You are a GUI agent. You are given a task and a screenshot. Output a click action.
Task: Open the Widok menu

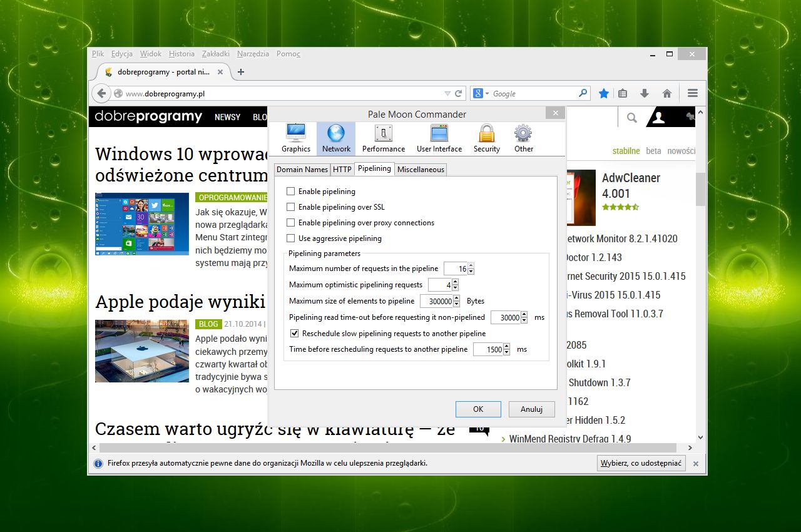tap(151, 54)
